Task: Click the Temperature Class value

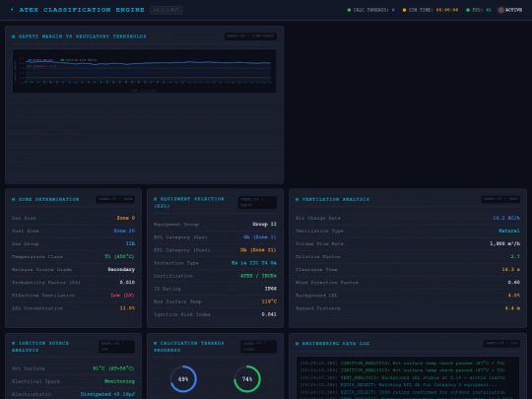Action: coord(119,256)
